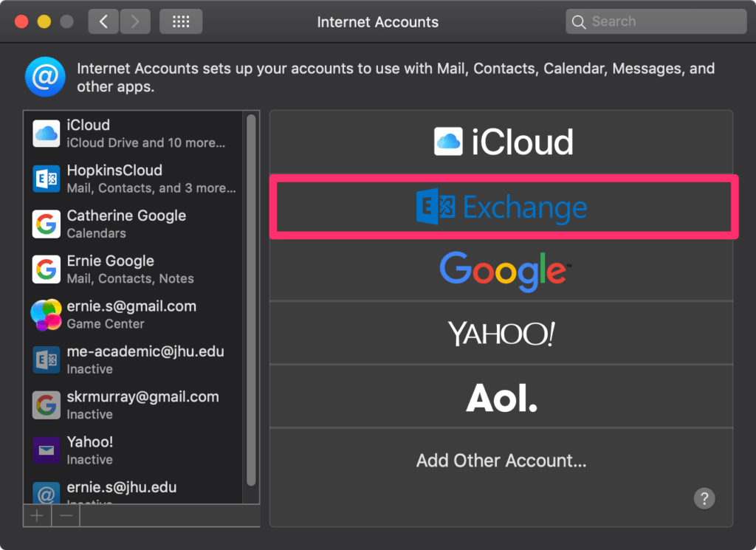Click the inactive Yahoo! account icon
This screenshot has height=550, width=756.
tap(46, 450)
